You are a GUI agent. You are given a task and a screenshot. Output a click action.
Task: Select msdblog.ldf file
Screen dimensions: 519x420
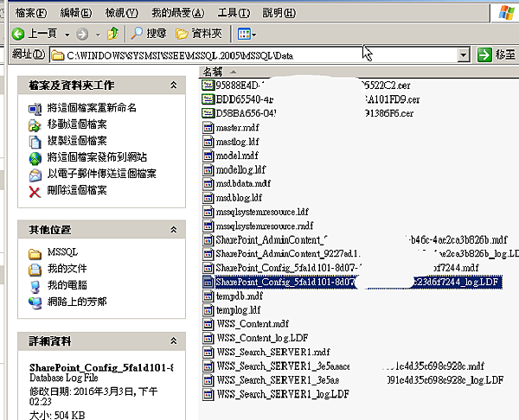coord(239,198)
